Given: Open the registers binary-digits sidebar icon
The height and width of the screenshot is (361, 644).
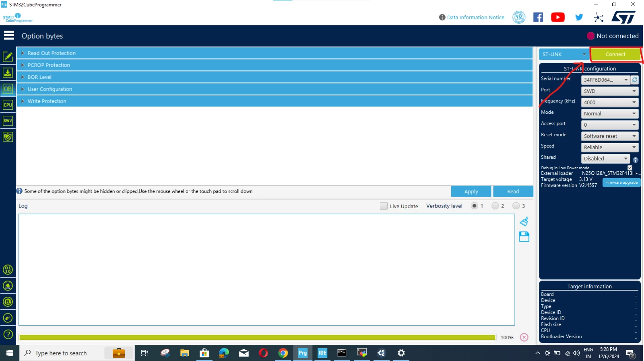Looking at the screenshot, I should 8,270.
